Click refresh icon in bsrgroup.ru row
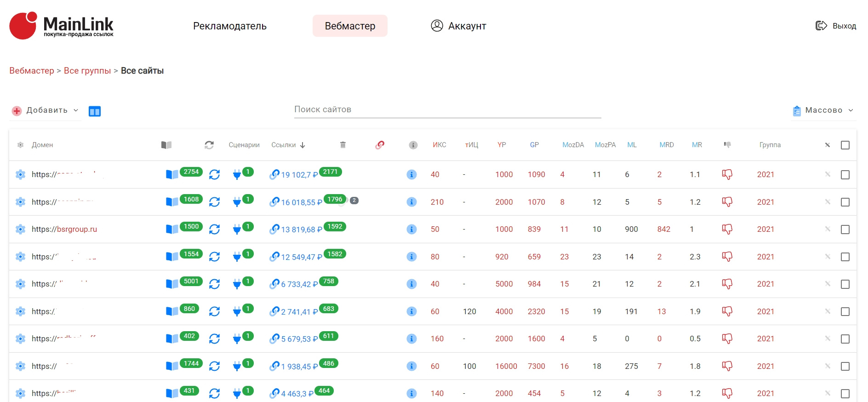This screenshot has height=402, width=868. coord(214,229)
